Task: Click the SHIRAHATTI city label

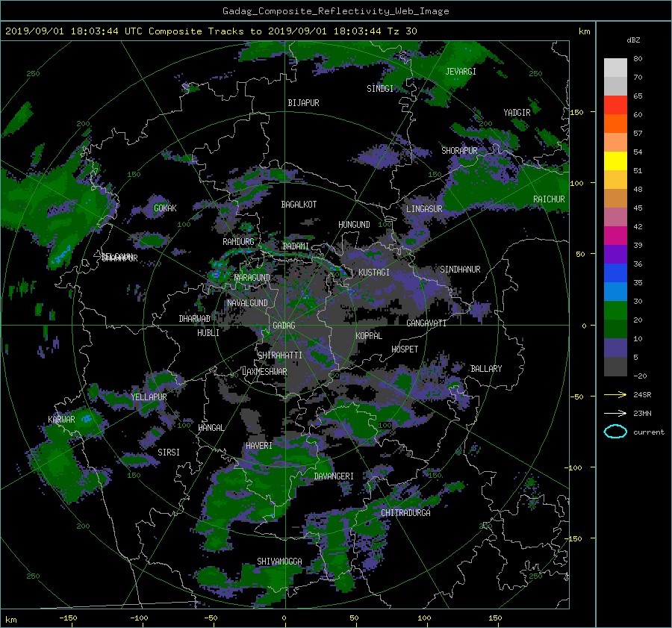Action: 280,355
